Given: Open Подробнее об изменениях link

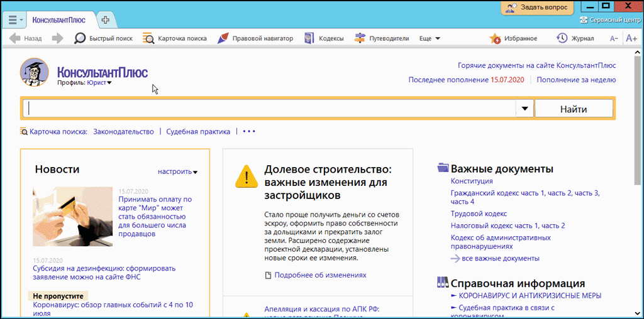Looking at the screenshot, I should (x=320, y=275).
